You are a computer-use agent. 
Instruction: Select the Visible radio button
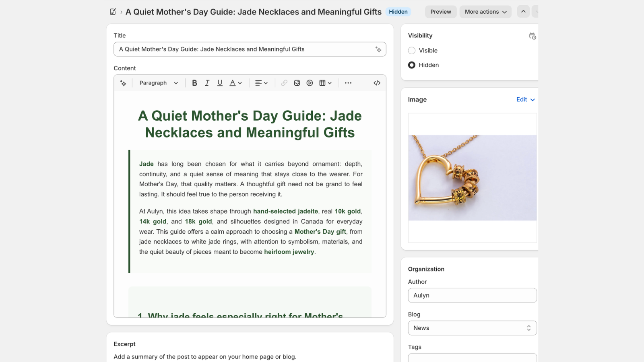(411, 50)
